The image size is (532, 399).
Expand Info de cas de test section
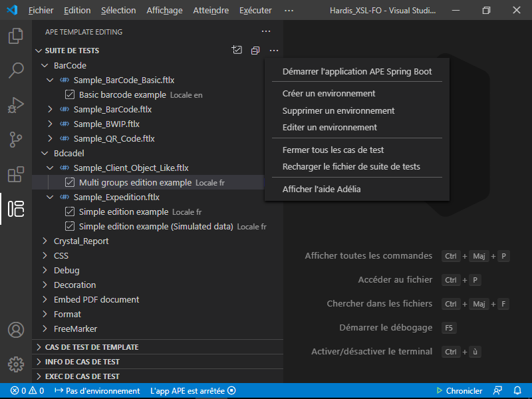[39, 362]
